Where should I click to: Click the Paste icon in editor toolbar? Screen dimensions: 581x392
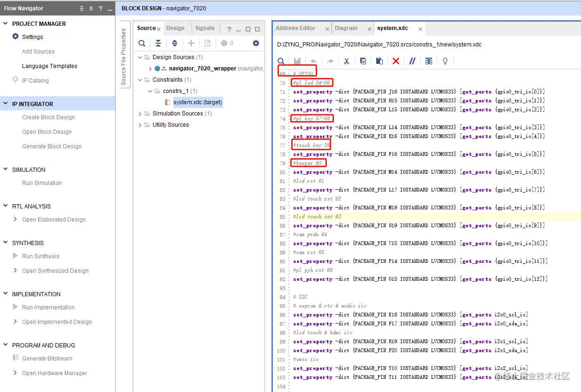380,61
